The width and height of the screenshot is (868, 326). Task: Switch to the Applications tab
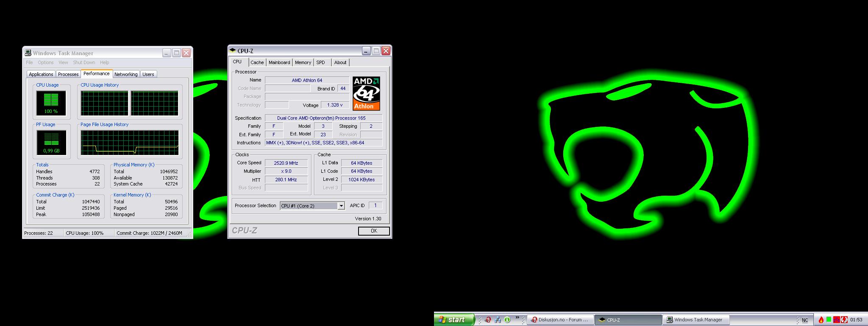(41, 74)
